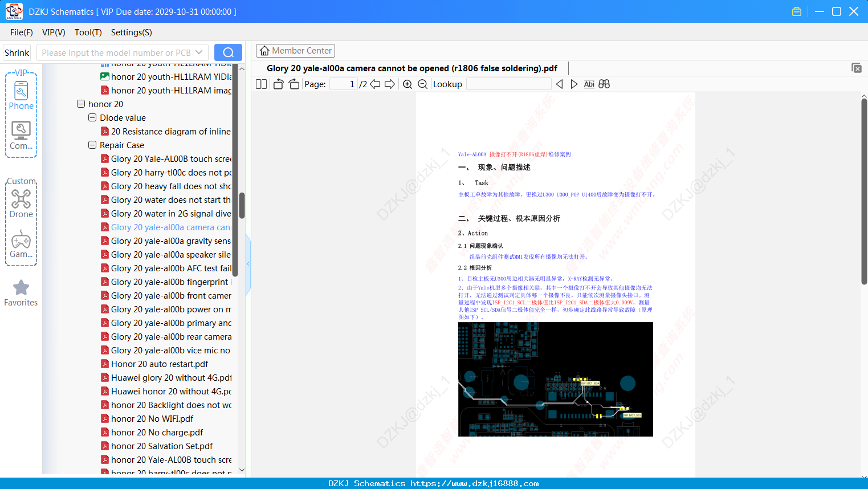Rotate the page counterclockwise

[278, 84]
